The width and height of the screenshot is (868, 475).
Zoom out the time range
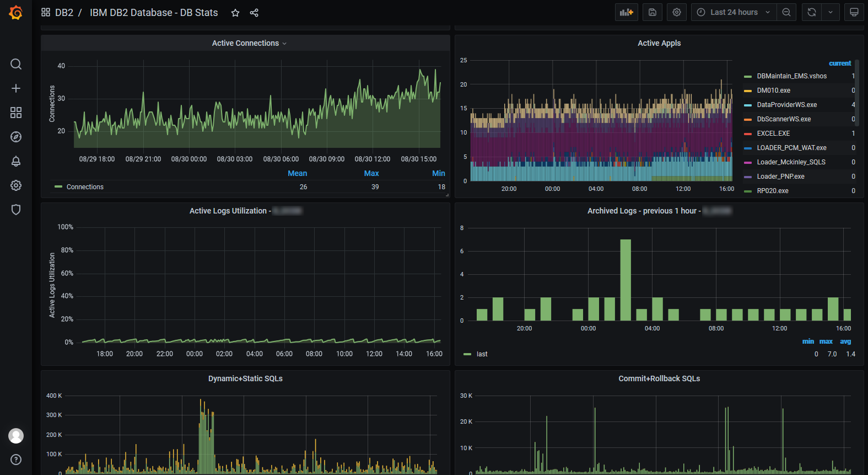click(x=786, y=12)
